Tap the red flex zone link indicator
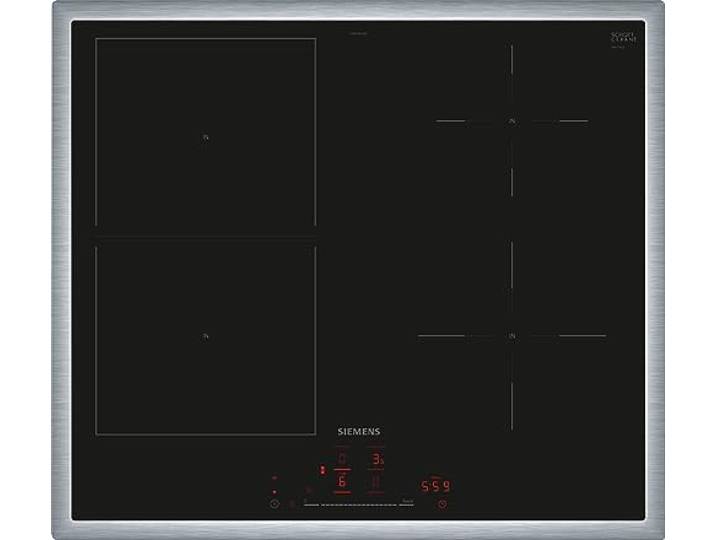This screenshot has width=716, height=540. 323,470
